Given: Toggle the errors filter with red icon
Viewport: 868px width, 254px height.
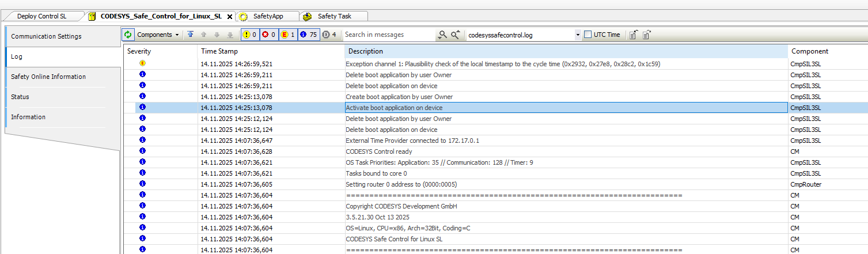Looking at the screenshot, I should [268, 35].
